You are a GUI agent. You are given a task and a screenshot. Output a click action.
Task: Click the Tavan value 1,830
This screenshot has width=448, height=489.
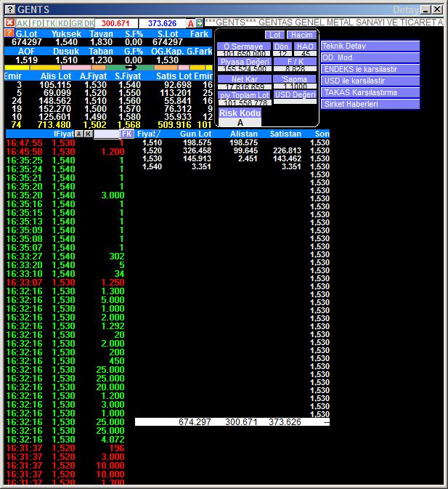[101, 42]
